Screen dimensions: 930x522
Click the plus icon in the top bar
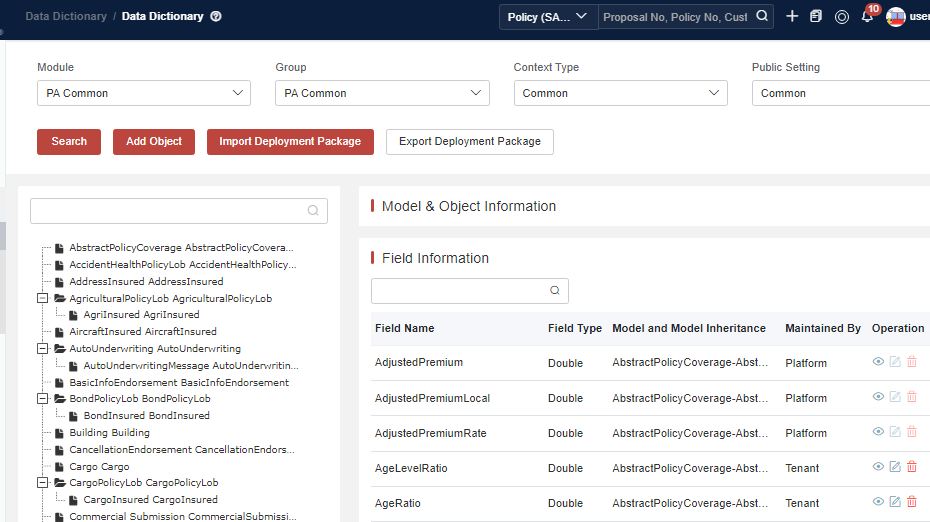(792, 16)
